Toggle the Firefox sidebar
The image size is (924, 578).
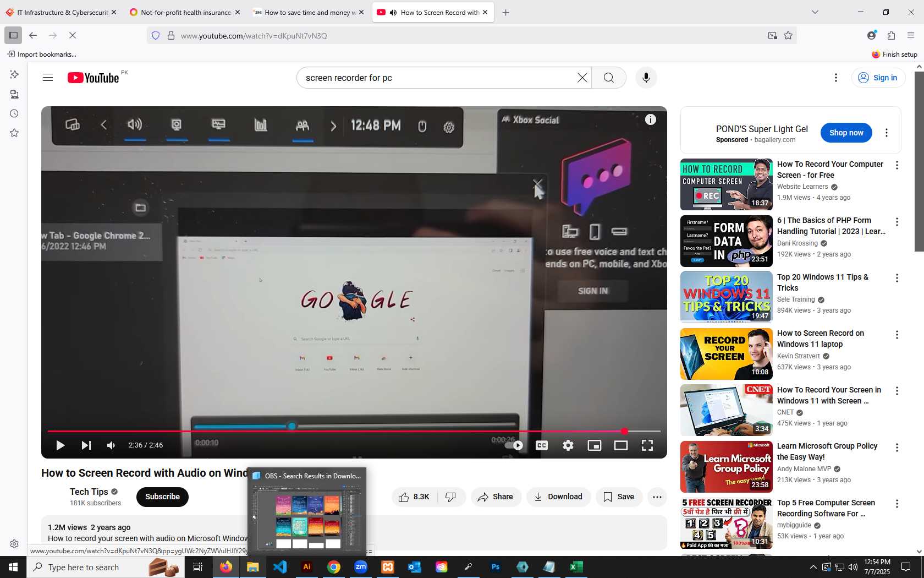point(13,35)
